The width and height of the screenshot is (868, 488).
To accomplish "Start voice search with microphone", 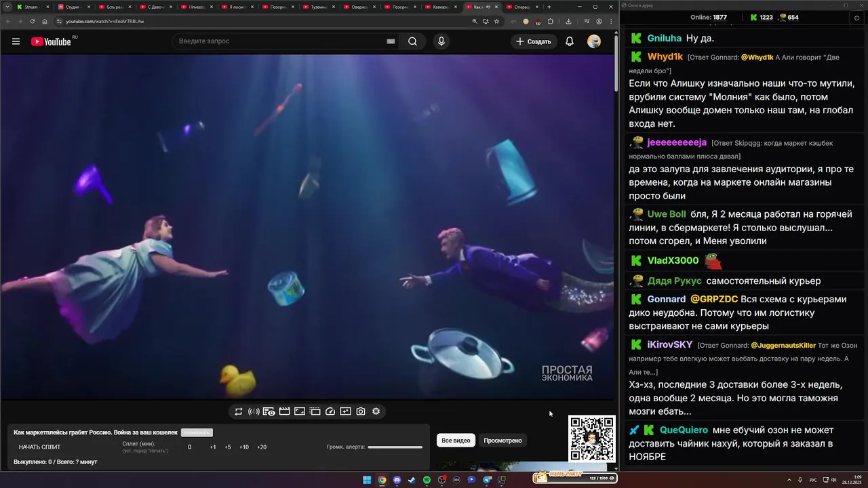I will 441,41.
